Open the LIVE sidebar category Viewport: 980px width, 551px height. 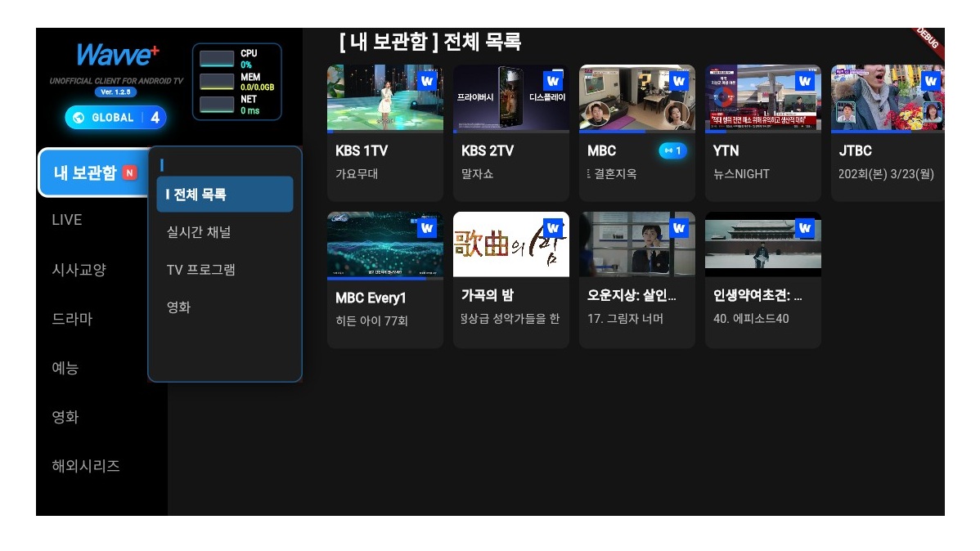(67, 220)
